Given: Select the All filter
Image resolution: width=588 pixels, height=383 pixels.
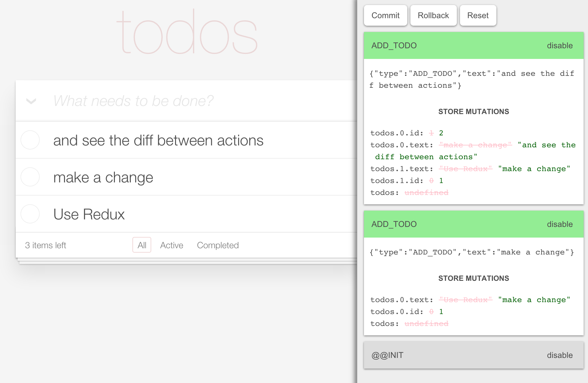Looking at the screenshot, I should 142,245.
